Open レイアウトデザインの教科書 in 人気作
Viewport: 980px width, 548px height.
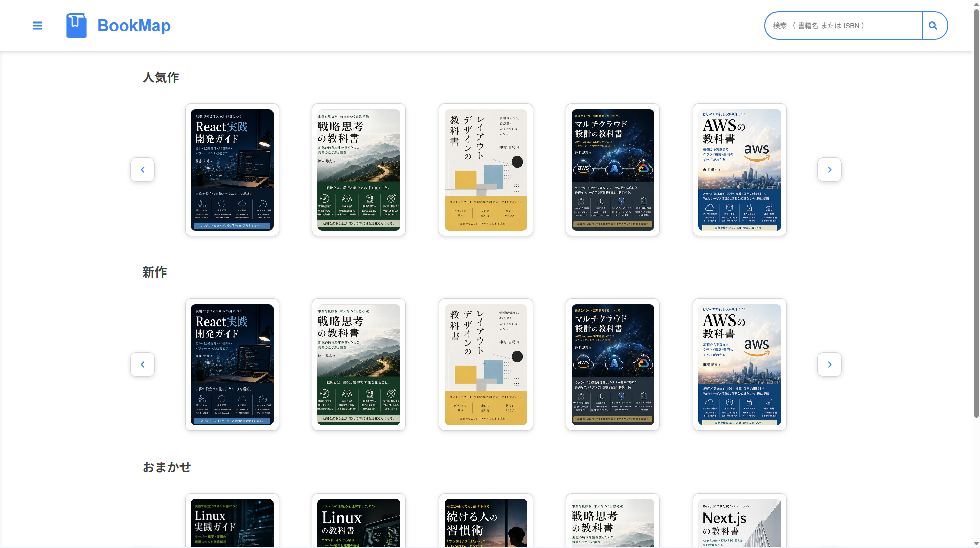[x=486, y=170]
